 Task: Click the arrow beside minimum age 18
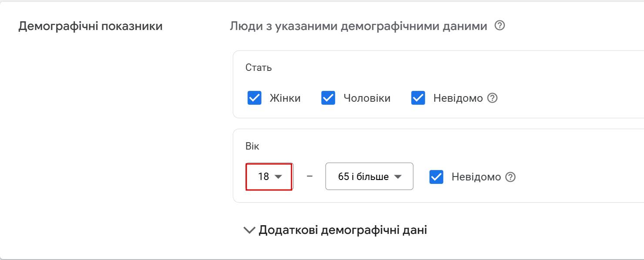(x=278, y=177)
